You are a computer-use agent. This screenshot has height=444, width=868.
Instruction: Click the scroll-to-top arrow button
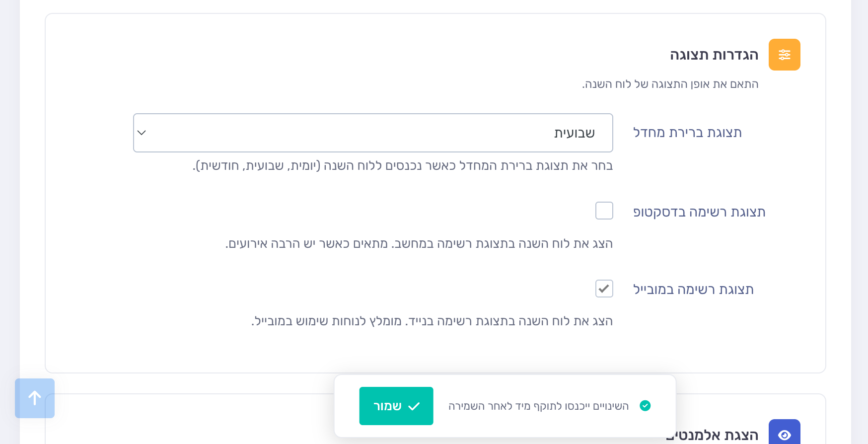[x=34, y=398]
